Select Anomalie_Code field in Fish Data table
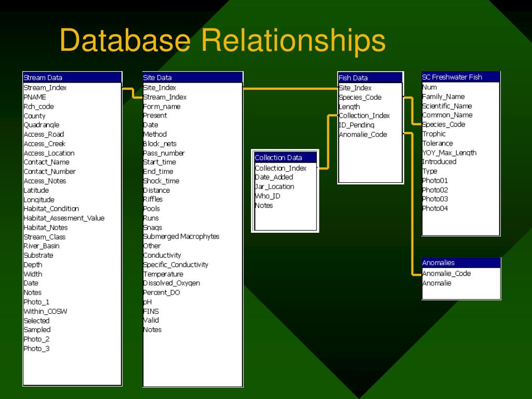532x399 pixels. [363, 135]
